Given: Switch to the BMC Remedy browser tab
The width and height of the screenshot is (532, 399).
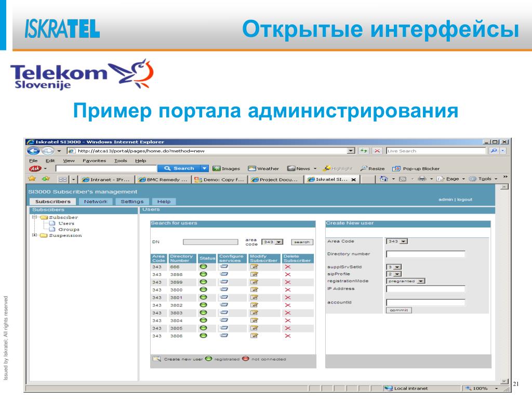Looking at the screenshot, I should click(x=163, y=179).
